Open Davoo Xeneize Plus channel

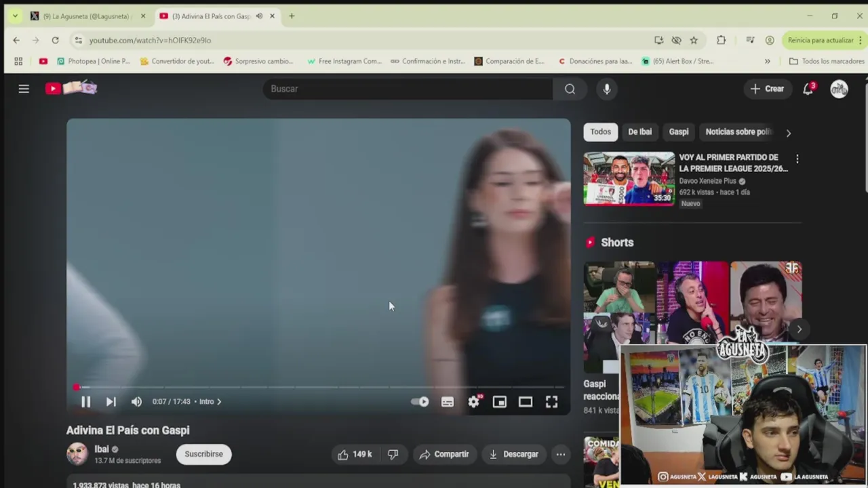point(707,181)
